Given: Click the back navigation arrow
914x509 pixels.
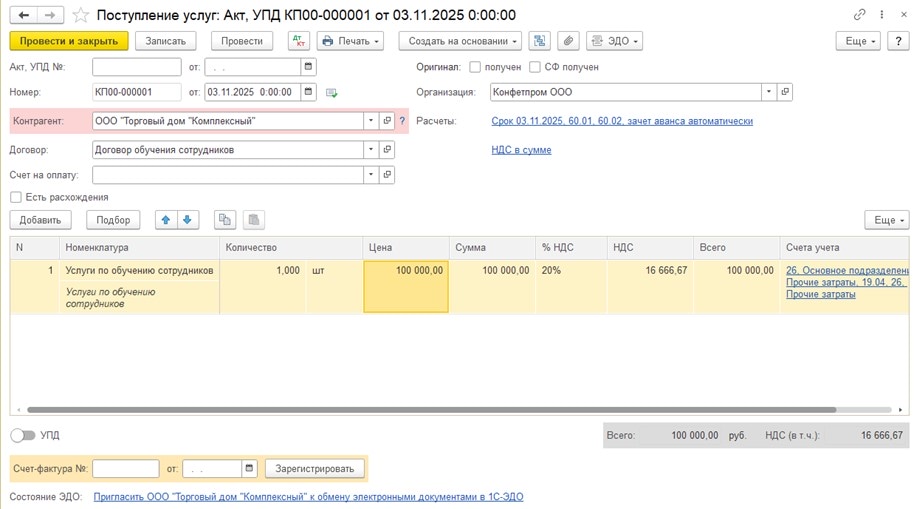Looking at the screenshot, I should point(24,15).
